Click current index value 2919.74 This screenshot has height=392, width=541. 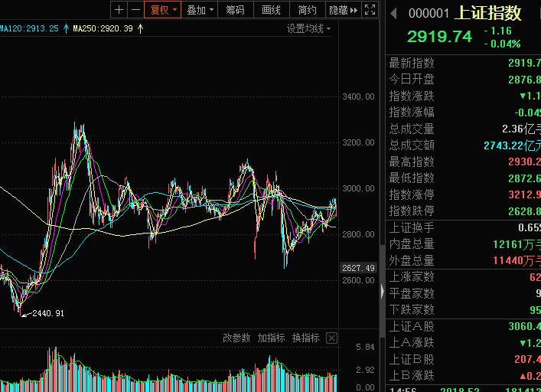(x=439, y=36)
